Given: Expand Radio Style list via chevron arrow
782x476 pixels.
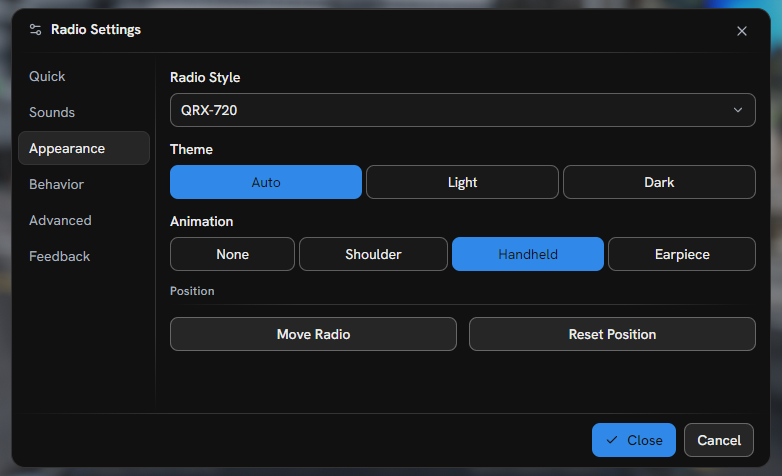Looking at the screenshot, I should (x=738, y=110).
